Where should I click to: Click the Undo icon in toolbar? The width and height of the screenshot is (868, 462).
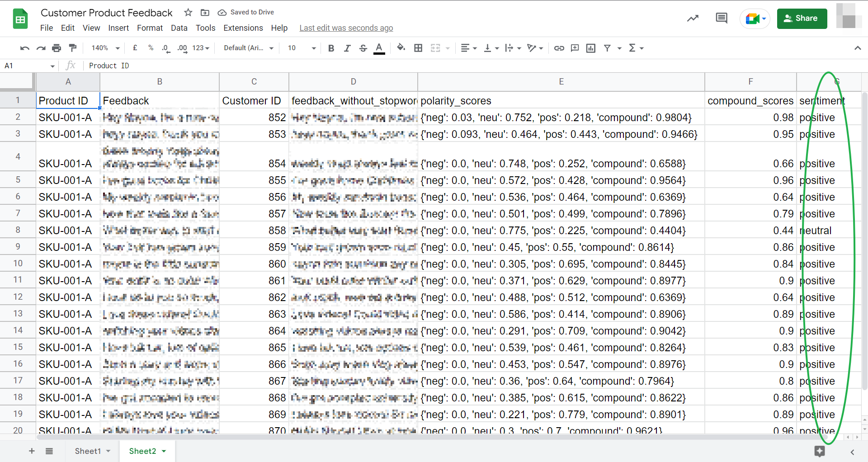tap(25, 48)
